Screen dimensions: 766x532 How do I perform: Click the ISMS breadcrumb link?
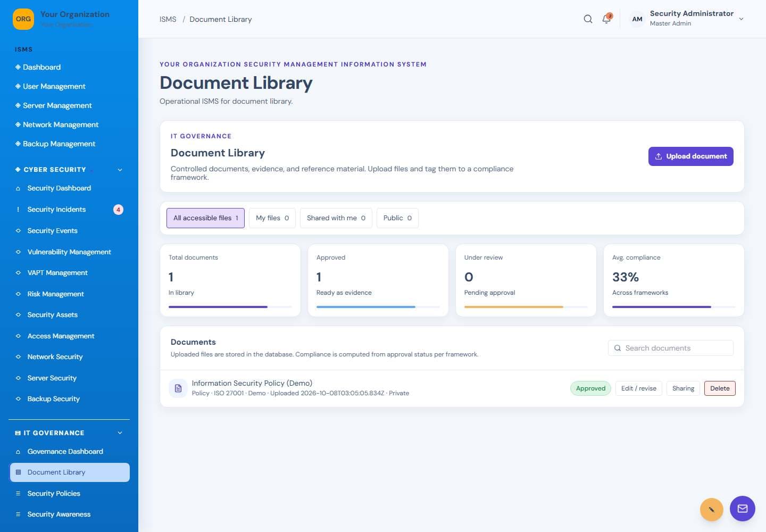click(168, 19)
